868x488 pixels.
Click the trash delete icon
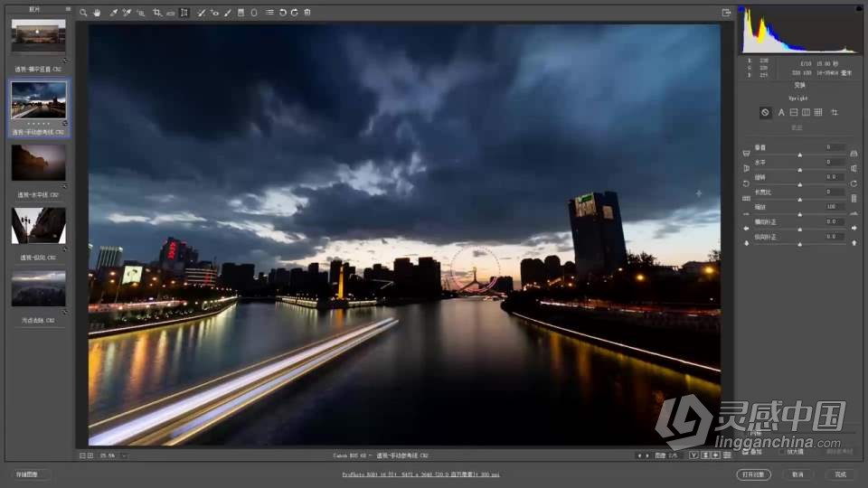click(x=307, y=12)
